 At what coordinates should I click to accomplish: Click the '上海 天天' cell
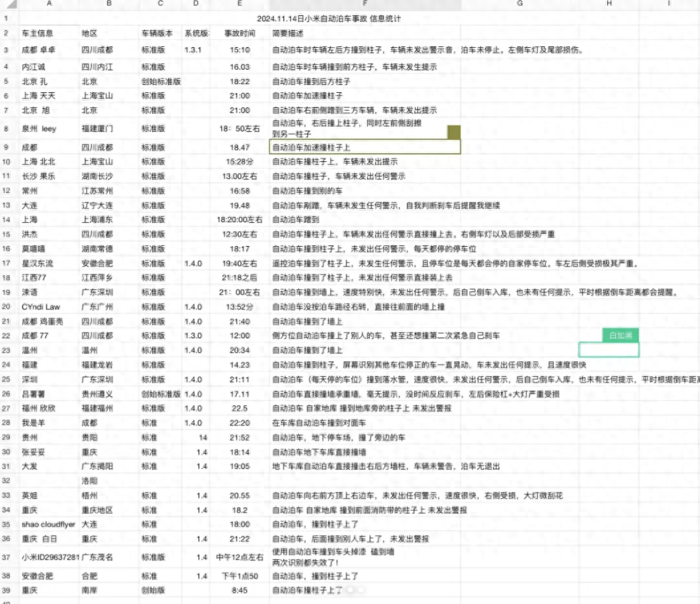click(x=38, y=96)
